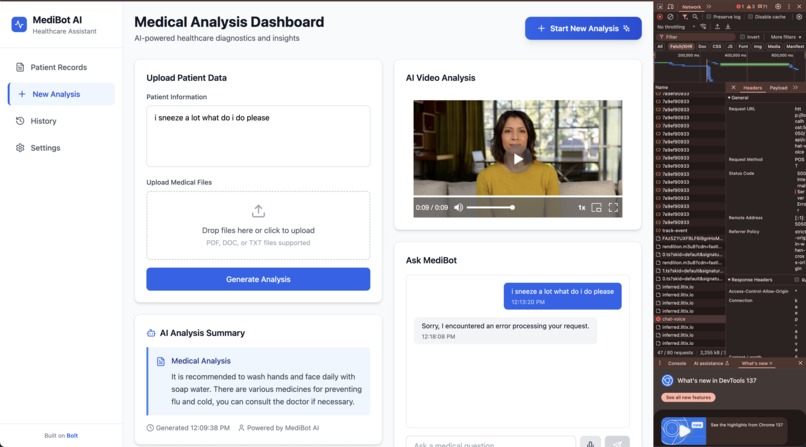The width and height of the screenshot is (806, 447).
Task: Stop recording the network log
Action: (660, 17)
